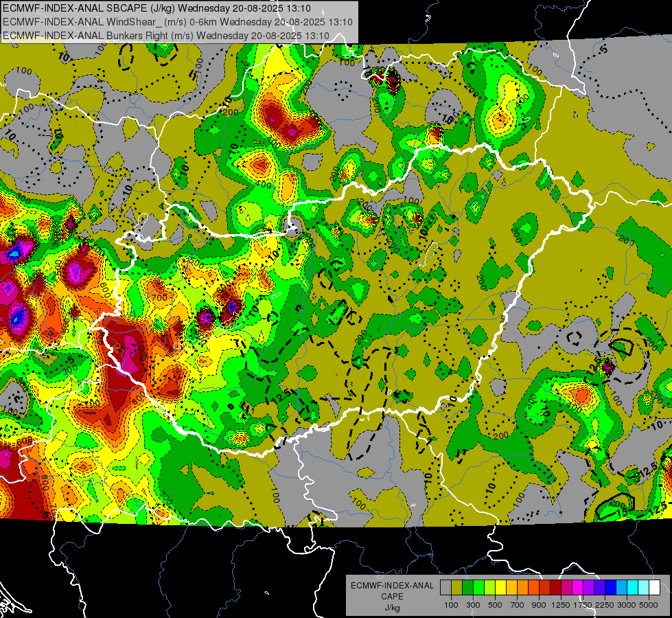The width and height of the screenshot is (672, 618).
Task: Click the 1250 value under the legend color bar
Action: coord(561,605)
